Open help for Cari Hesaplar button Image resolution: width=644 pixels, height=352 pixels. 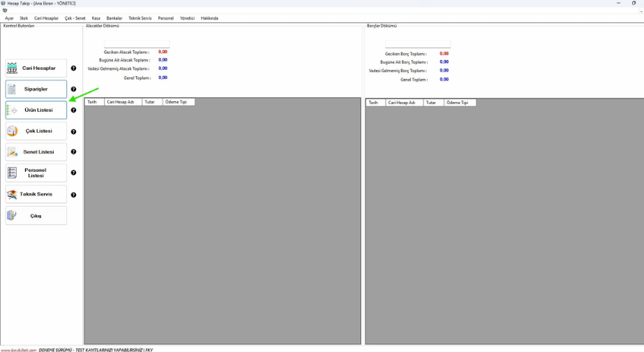click(x=73, y=68)
